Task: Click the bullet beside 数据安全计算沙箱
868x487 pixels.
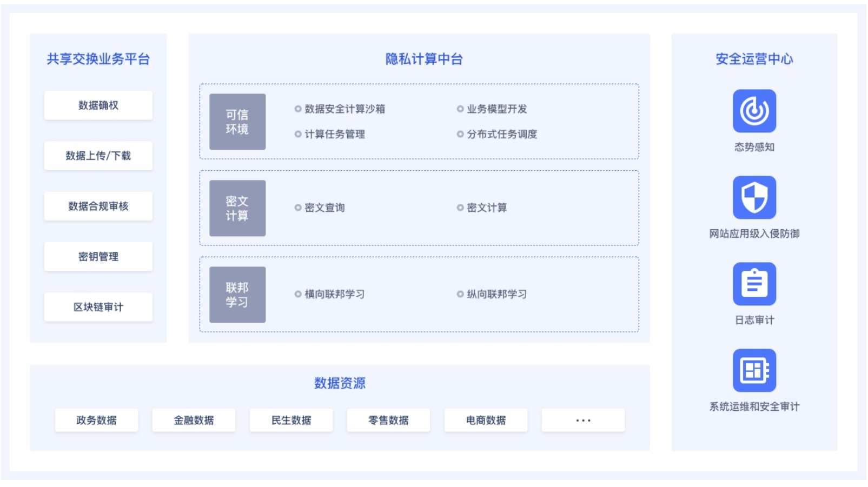Action: click(x=298, y=109)
